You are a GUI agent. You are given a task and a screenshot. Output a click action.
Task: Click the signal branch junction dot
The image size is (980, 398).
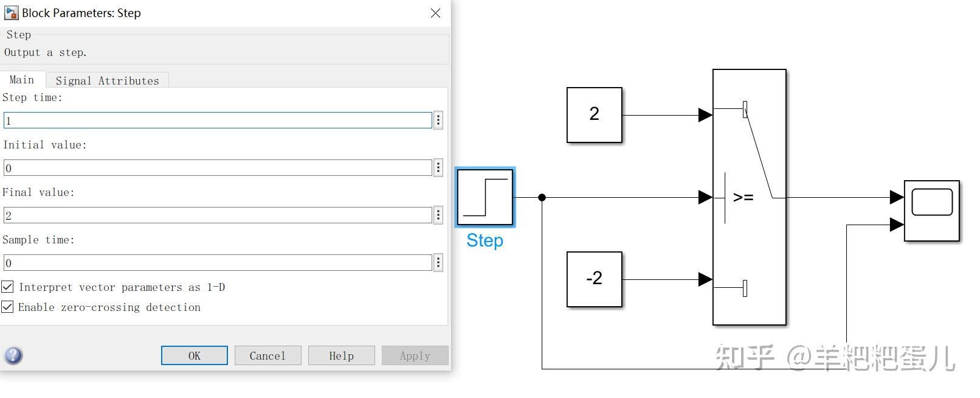(542, 197)
